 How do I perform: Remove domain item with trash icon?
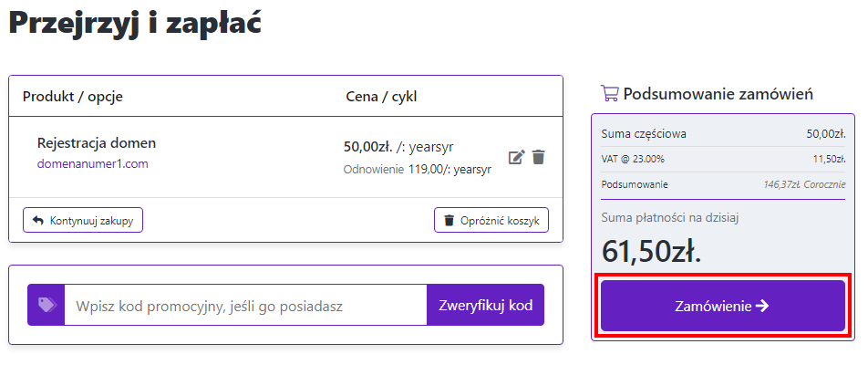539,157
